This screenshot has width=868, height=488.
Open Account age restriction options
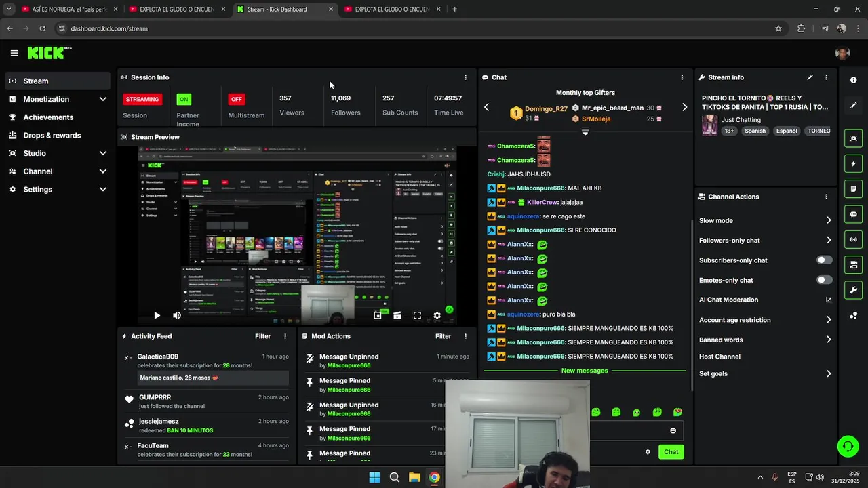point(765,320)
